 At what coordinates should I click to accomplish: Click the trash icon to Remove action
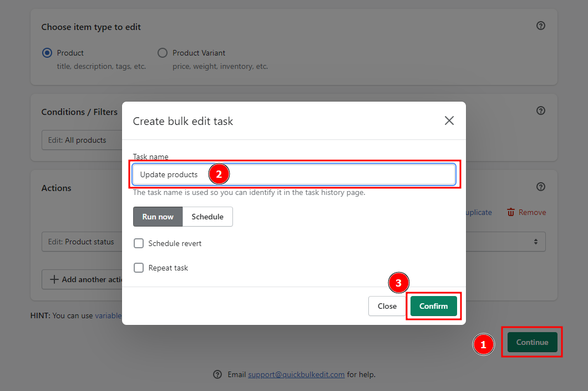point(511,212)
